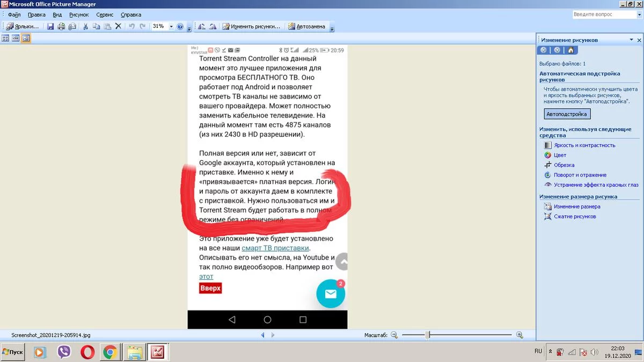Open Яркость и контрастность link
This screenshot has height=362, width=644.
click(584, 145)
